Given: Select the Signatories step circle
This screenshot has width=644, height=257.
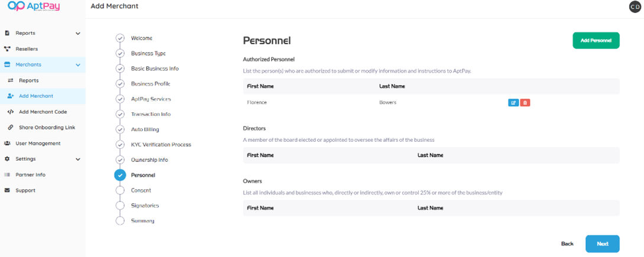Looking at the screenshot, I should 120,206.
